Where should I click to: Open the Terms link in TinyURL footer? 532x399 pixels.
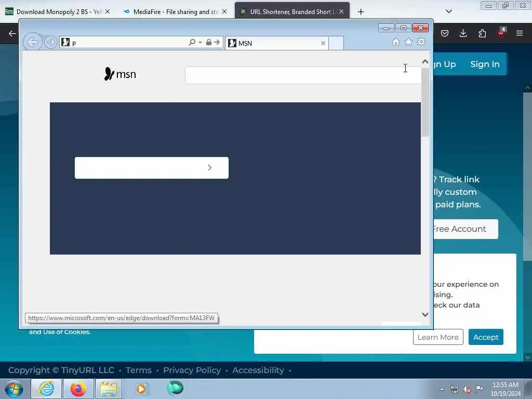[138, 370]
